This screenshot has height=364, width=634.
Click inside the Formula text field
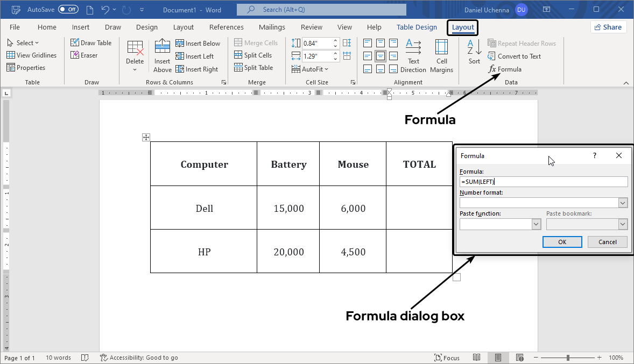click(543, 181)
